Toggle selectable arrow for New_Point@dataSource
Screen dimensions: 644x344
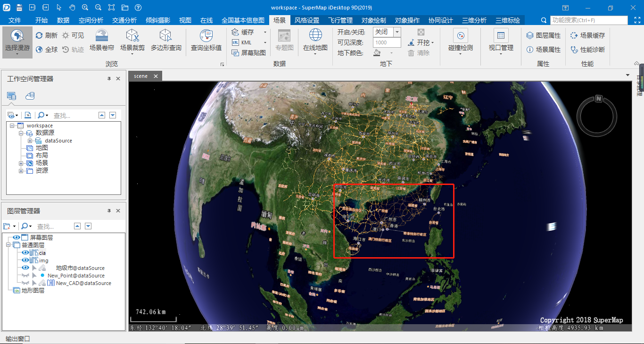tap(34, 276)
